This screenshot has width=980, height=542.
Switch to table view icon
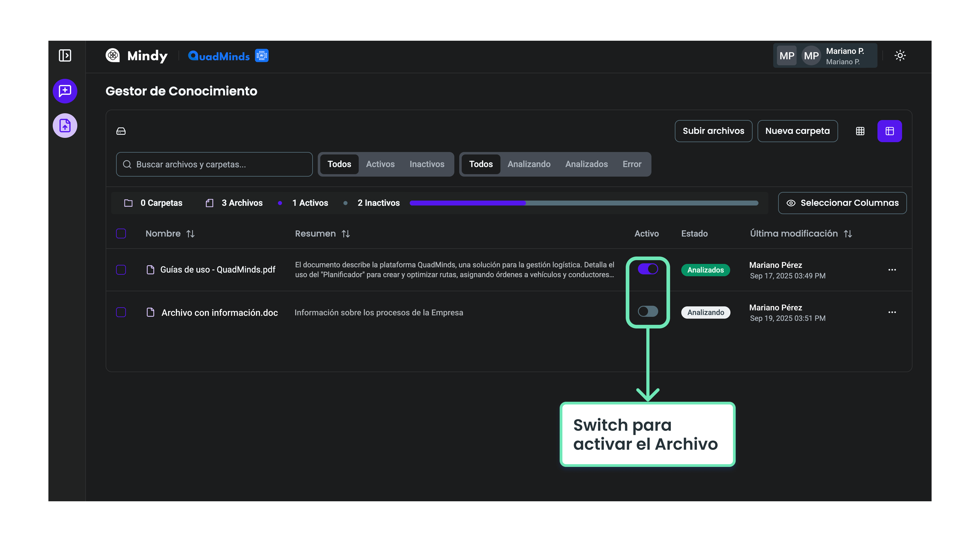pos(889,131)
